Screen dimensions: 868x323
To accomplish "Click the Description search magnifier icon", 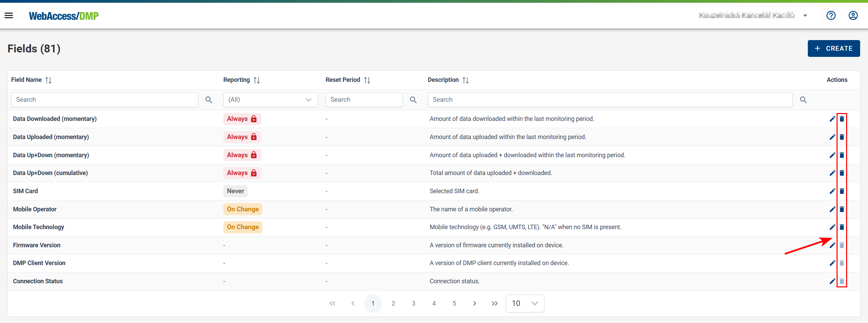I will pyautogui.click(x=803, y=100).
